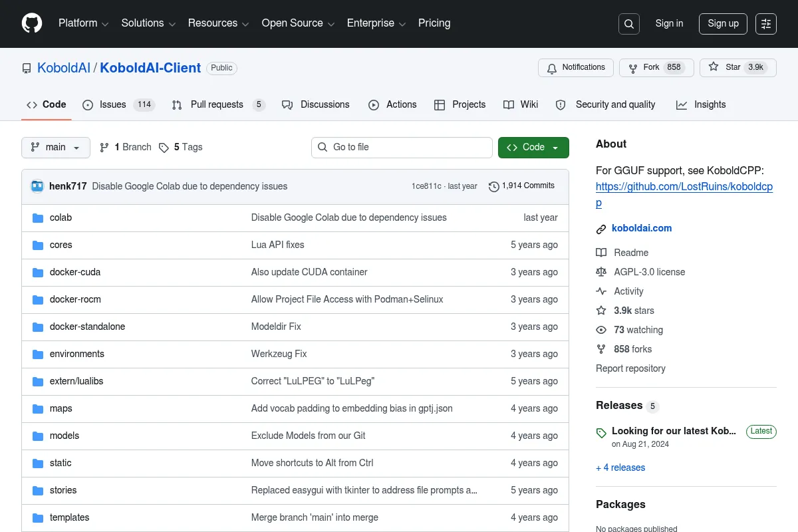Click the henk717 avatar thumbnail

pos(37,186)
